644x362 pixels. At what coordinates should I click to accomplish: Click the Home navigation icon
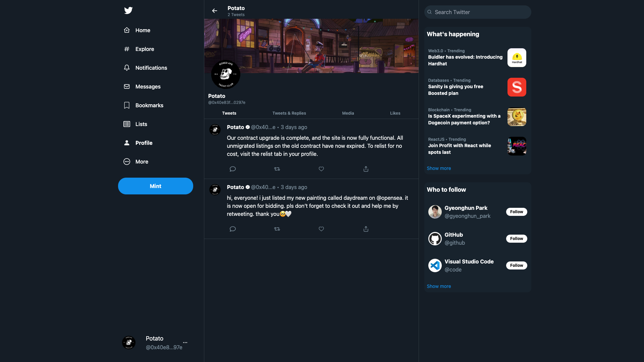tap(127, 30)
